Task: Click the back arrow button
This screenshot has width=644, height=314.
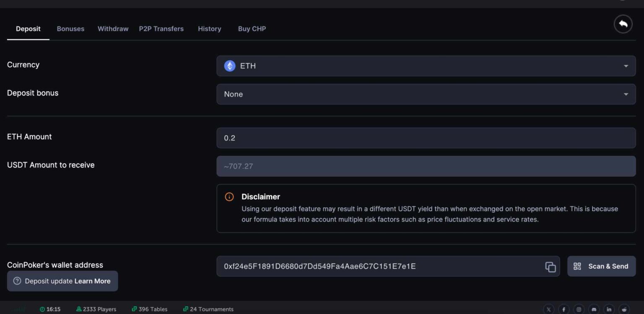Action: [623, 24]
